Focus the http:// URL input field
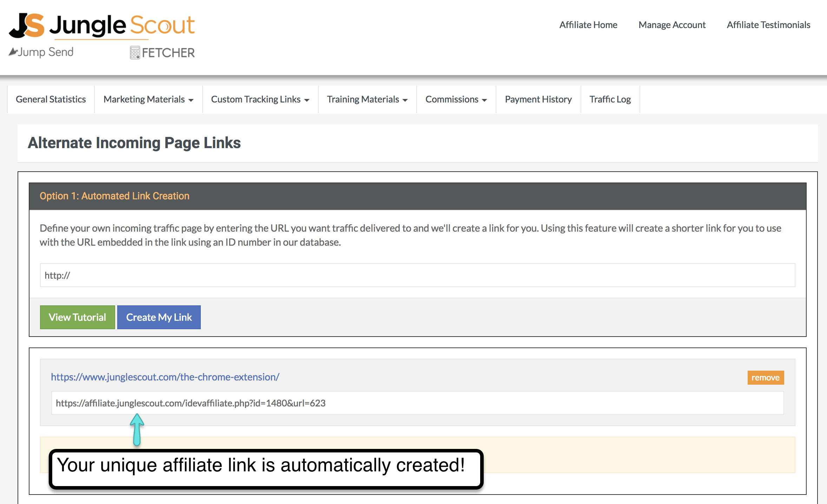The width and height of the screenshot is (827, 504). click(417, 276)
